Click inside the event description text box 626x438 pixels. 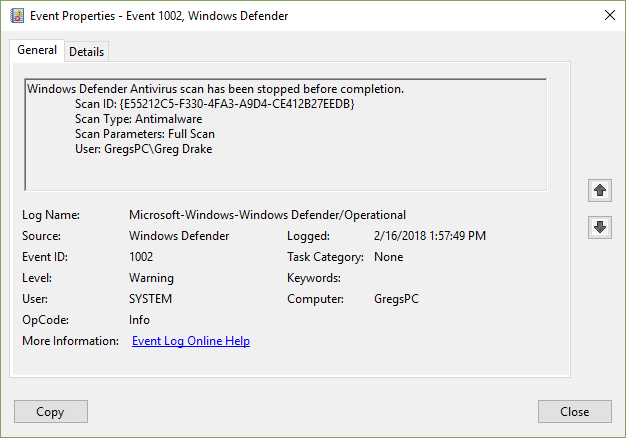pos(285,135)
